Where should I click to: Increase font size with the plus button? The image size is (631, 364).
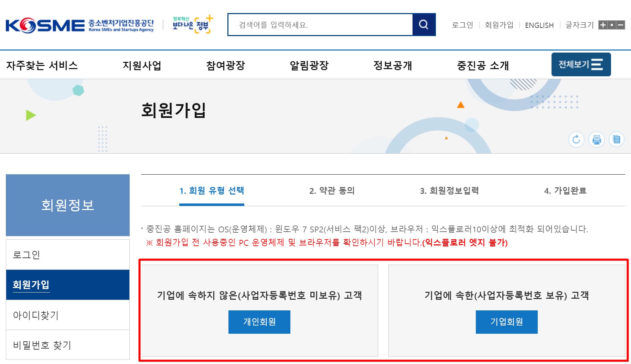[x=603, y=24]
